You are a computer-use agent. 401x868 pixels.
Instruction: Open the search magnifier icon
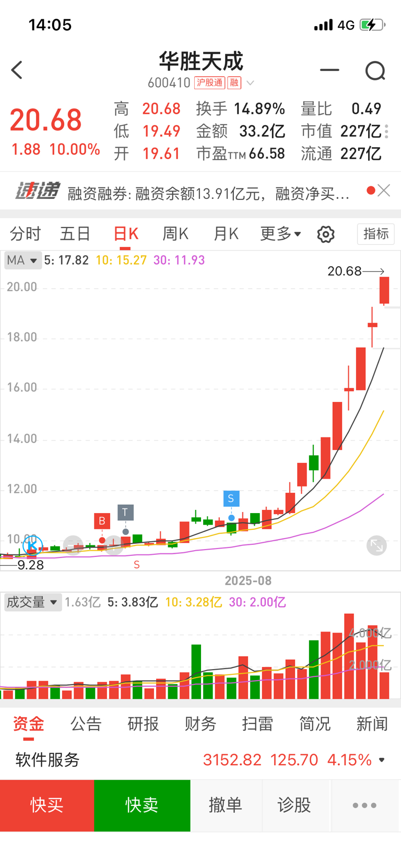click(x=375, y=70)
